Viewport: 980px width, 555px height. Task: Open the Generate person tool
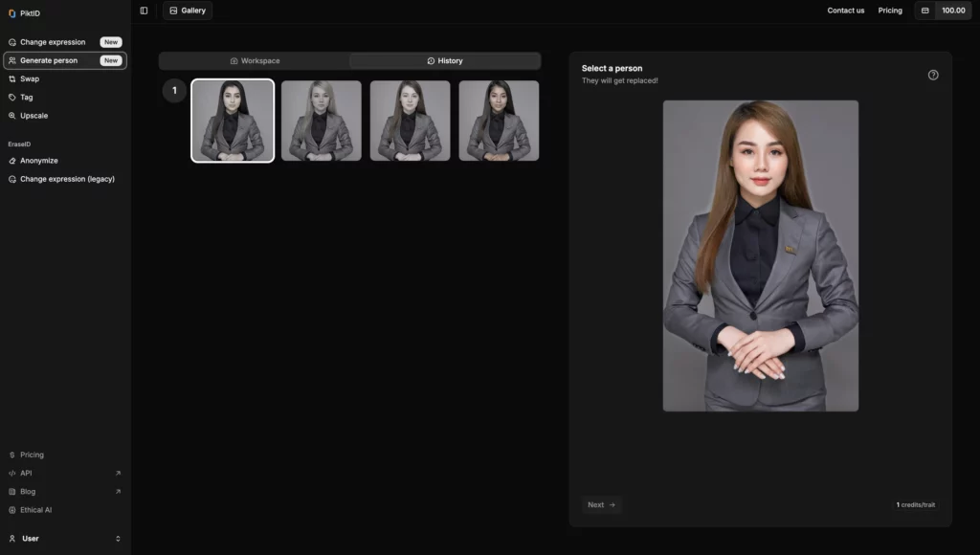coord(50,59)
